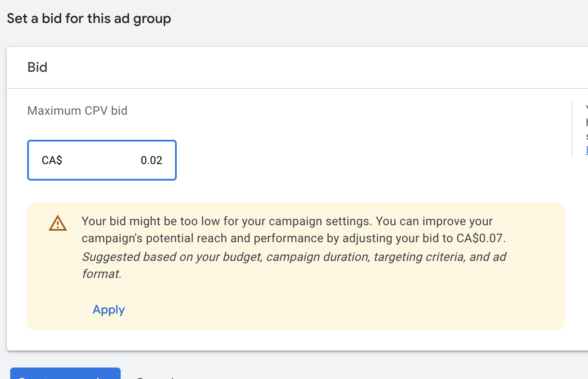Click the CA$ currency prefix
This screenshot has width=588, height=379.
[52, 160]
